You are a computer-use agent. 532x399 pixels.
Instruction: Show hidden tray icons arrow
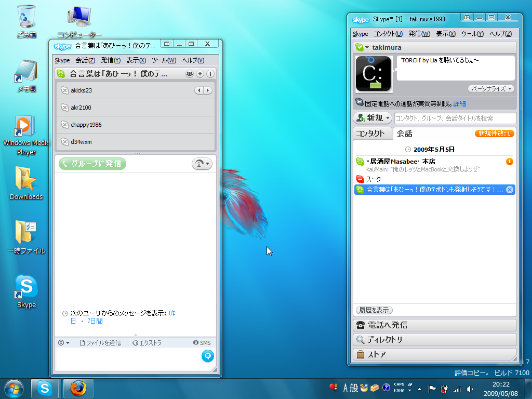click(x=420, y=389)
